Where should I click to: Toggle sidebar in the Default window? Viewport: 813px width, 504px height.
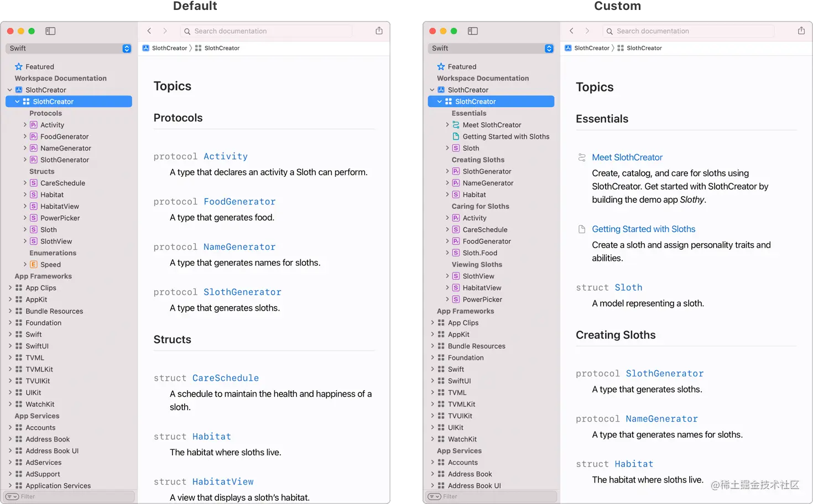click(x=50, y=31)
